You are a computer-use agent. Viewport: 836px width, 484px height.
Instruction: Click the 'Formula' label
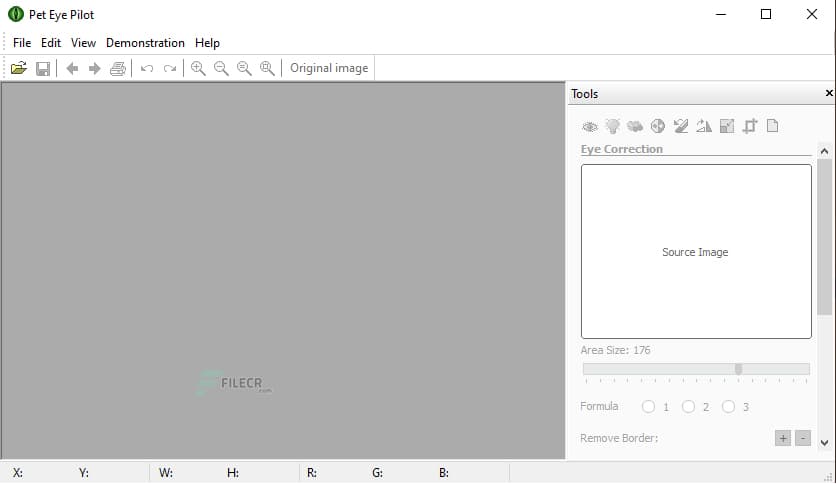point(599,406)
